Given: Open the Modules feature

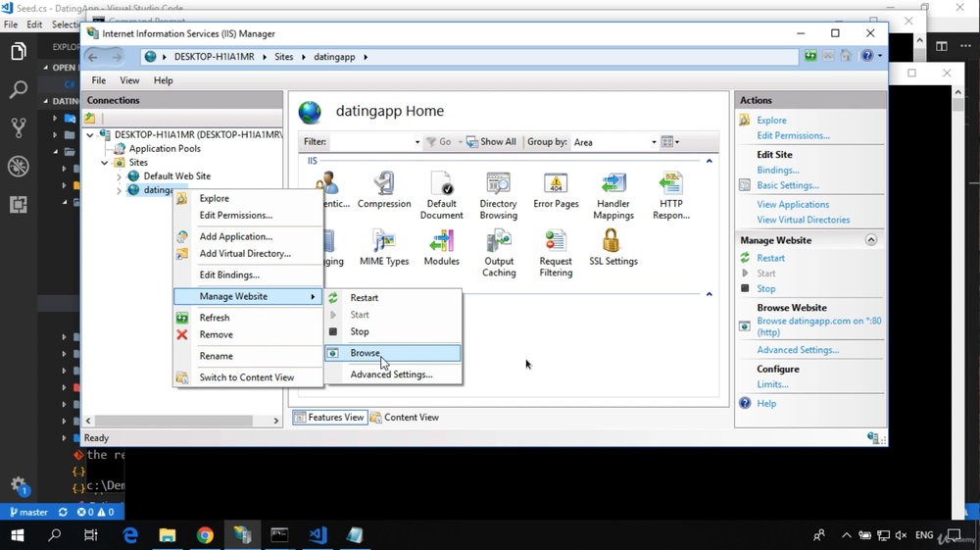Looking at the screenshot, I should [441, 247].
